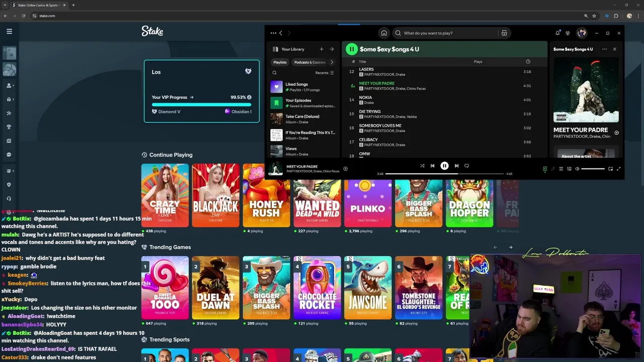The image size is (644, 362).
Task: Open Your VIP Progress link
Action: coord(173,98)
